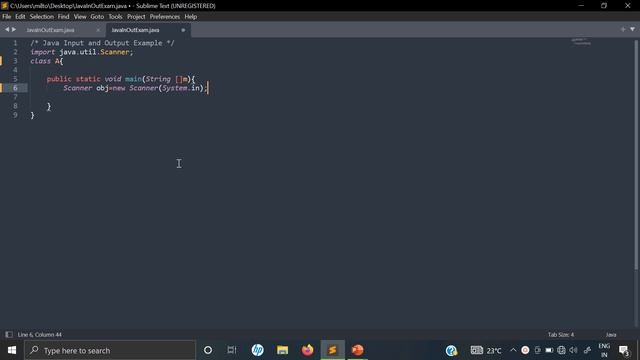
Task: Click line number 1 in gutter
Action: pos(15,43)
